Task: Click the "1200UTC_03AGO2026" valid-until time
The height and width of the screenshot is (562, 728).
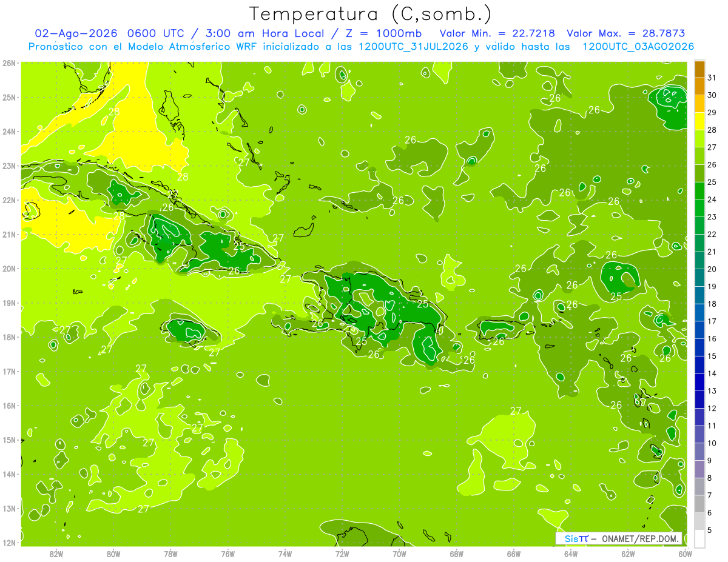Action: 638,46
